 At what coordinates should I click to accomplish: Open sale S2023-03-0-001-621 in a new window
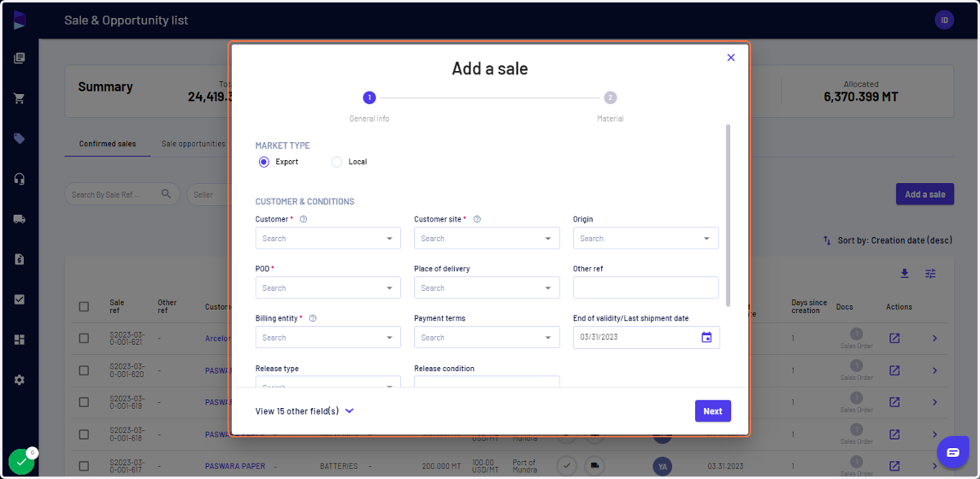894,338
